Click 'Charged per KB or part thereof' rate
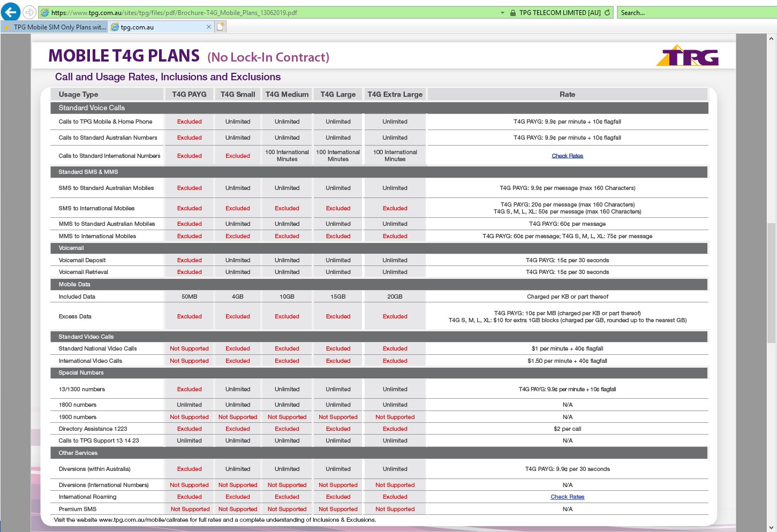This screenshot has width=777, height=532. pos(567,297)
